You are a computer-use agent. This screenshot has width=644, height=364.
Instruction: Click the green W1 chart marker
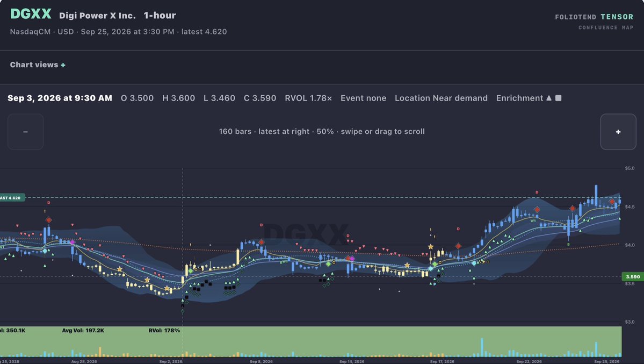coord(533,221)
